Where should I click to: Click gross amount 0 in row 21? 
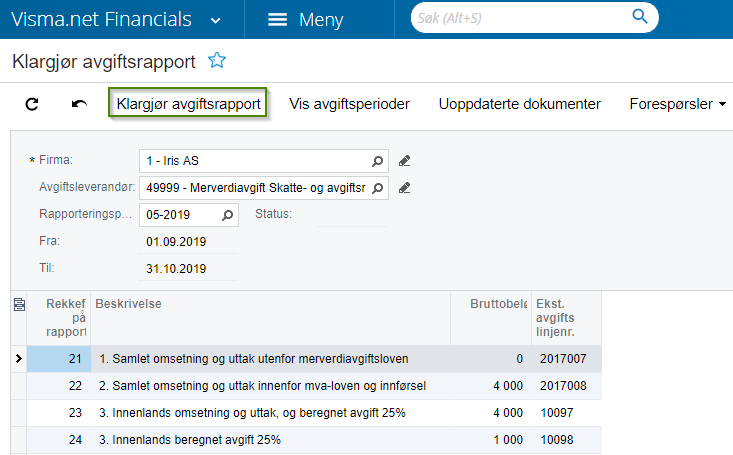coord(519,359)
